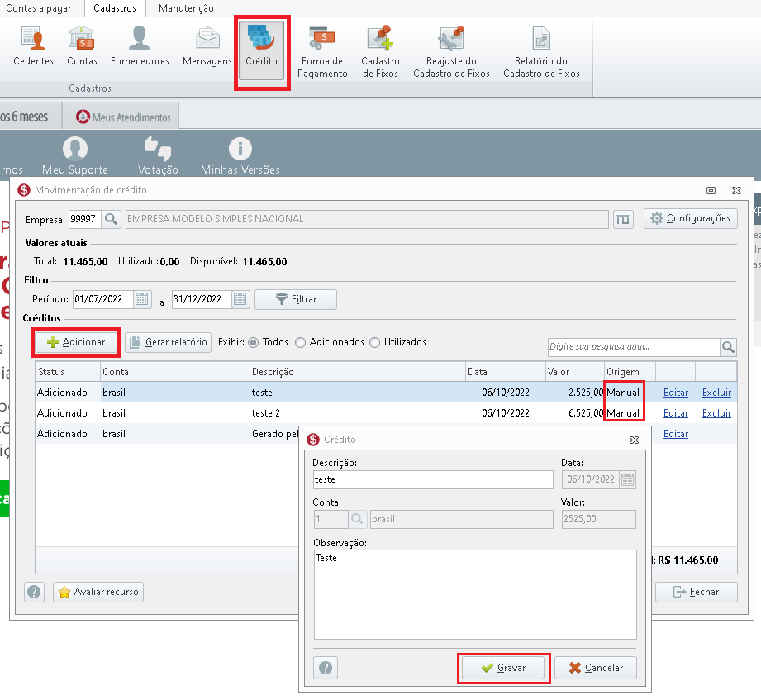Click the period end date field
761x700 pixels.
[x=202, y=299]
